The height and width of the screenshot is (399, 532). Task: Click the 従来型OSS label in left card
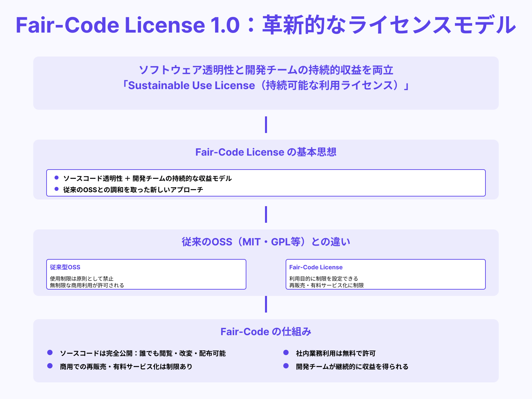click(66, 267)
